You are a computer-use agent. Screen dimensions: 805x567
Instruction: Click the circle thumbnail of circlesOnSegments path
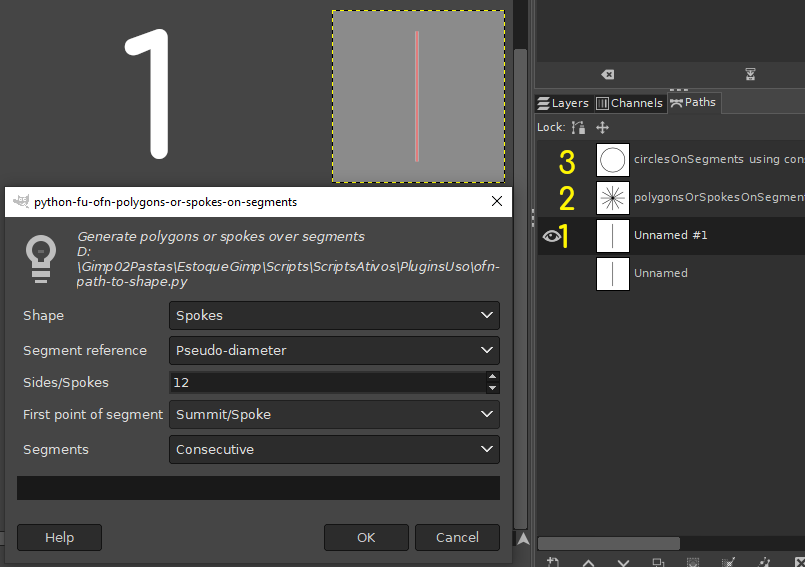click(612, 160)
